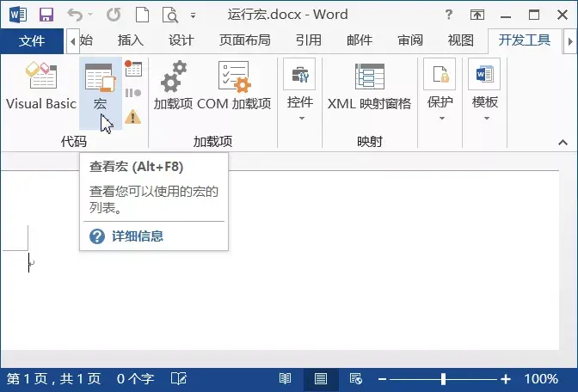Open COM 加载项 dialog

tap(234, 87)
